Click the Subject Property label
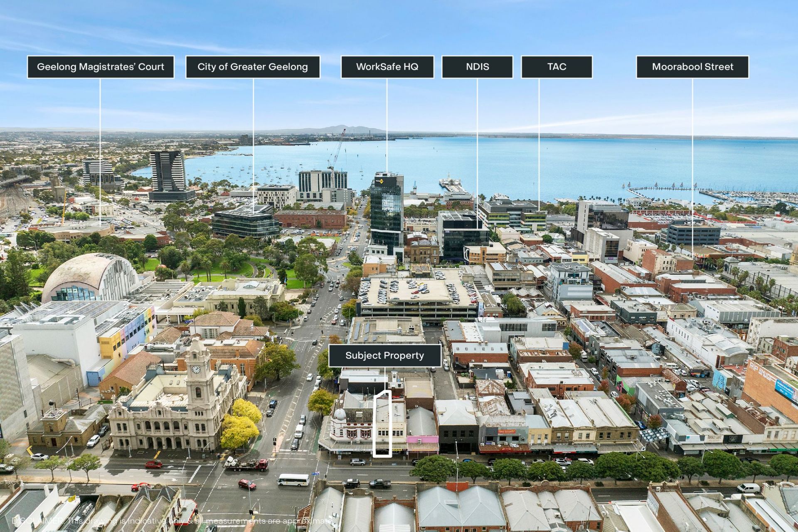This screenshot has height=532, width=798. point(384,355)
